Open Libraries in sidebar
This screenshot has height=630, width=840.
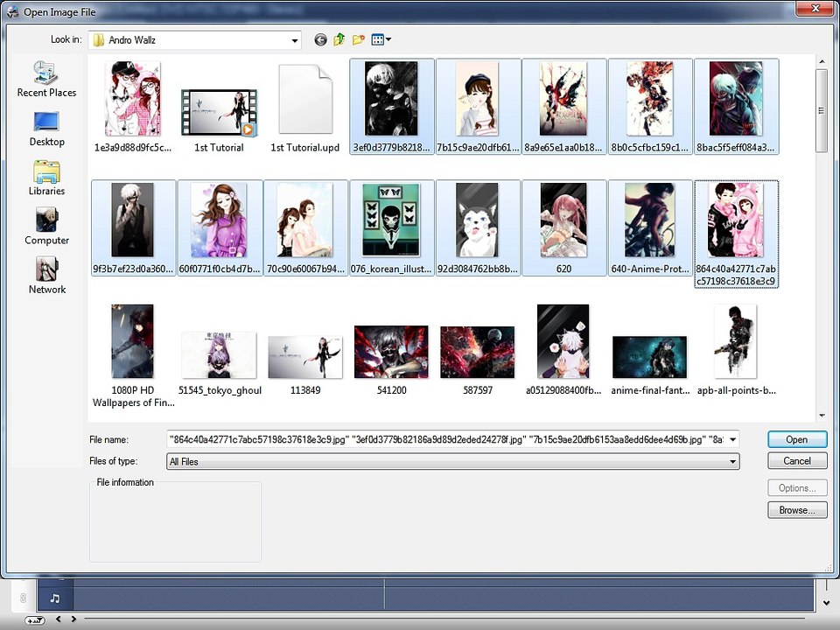pyautogui.click(x=46, y=178)
